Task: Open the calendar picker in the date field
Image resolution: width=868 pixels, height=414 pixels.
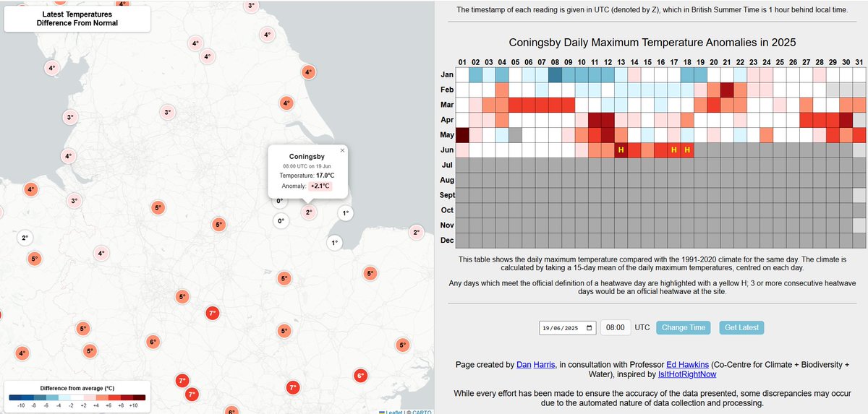Action: 590,328
